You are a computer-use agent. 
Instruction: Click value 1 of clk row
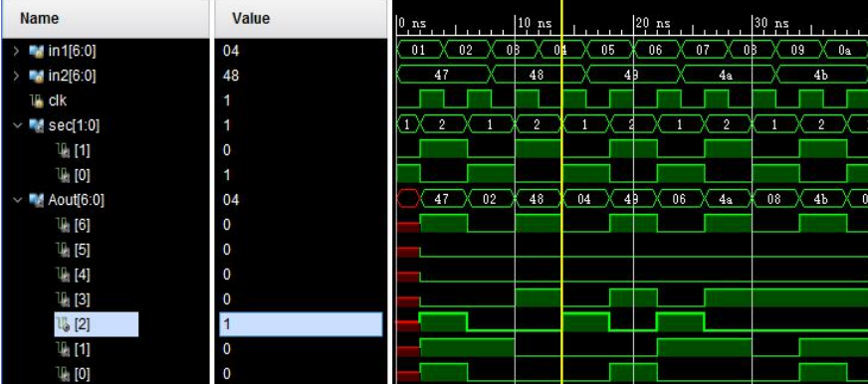[226, 100]
